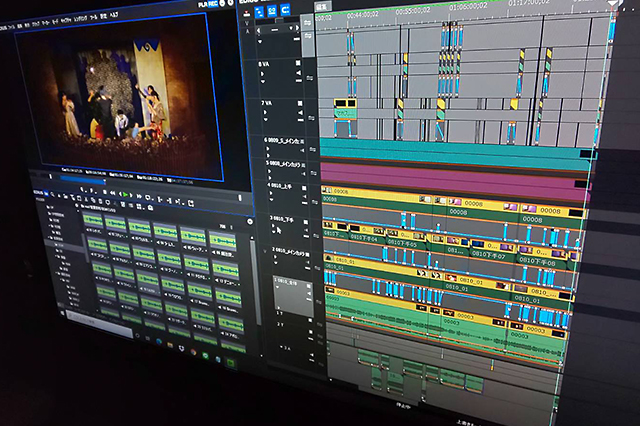Image resolution: width=640 pixels, height=426 pixels.
Task: Click the A audio channel patch
Action: (247, 32)
